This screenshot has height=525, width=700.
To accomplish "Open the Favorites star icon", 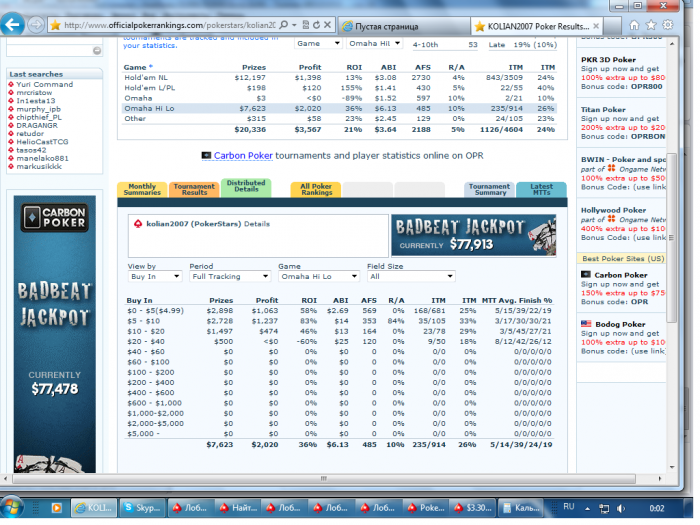I will tap(651, 25).
